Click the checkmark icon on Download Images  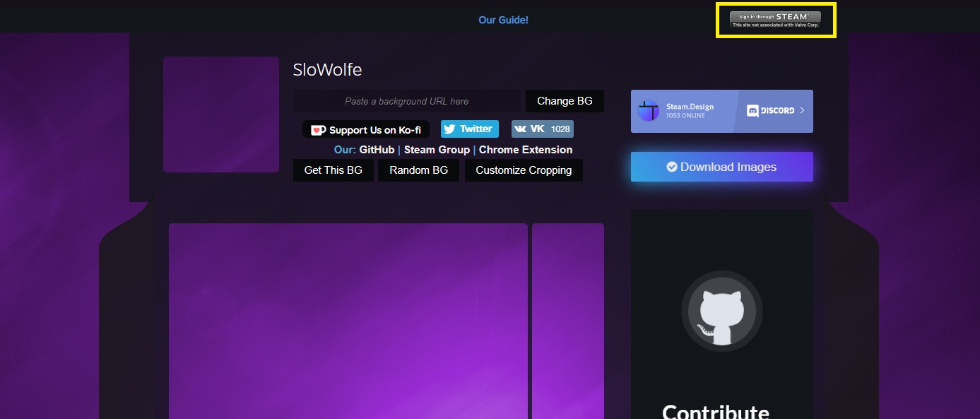click(x=672, y=167)
